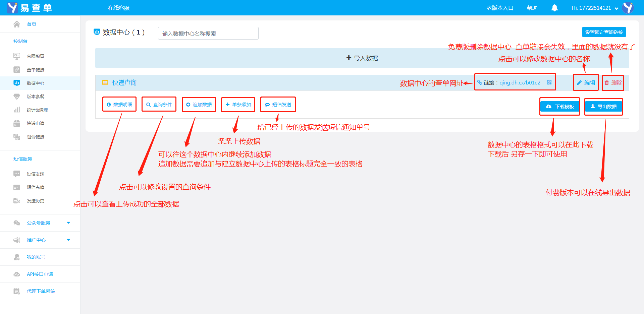Click the home icon in sidebar

[x=17, y=24]
